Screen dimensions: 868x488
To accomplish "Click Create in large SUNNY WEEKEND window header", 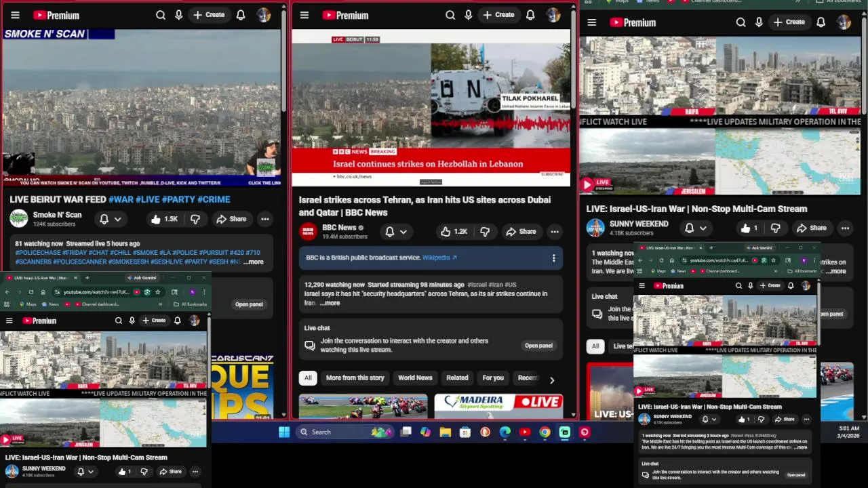I will tap(789, 22).
